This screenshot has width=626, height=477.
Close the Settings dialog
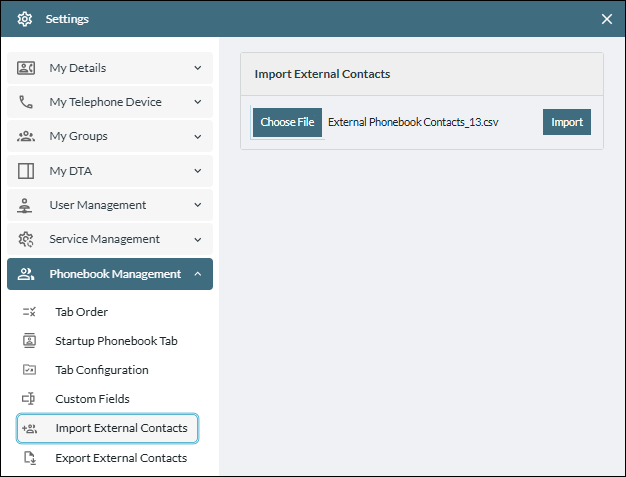click(606, 19)
